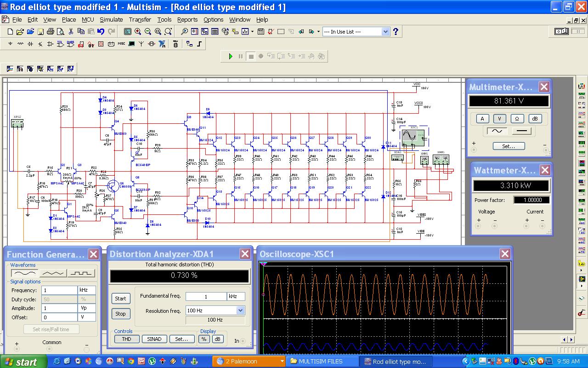This screenshot has height=368, width=588.
Task: Place a Transistor component icon
Action: coord(40,44)
